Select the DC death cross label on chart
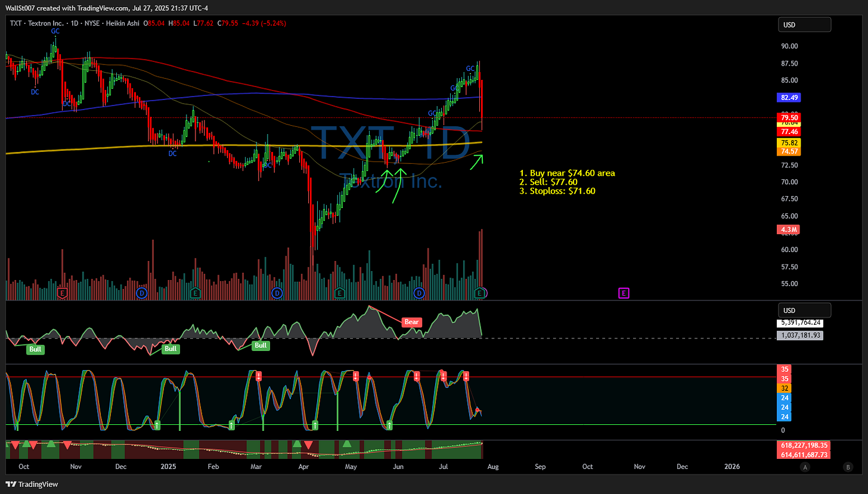868x494 pixels. pos(35,92)
